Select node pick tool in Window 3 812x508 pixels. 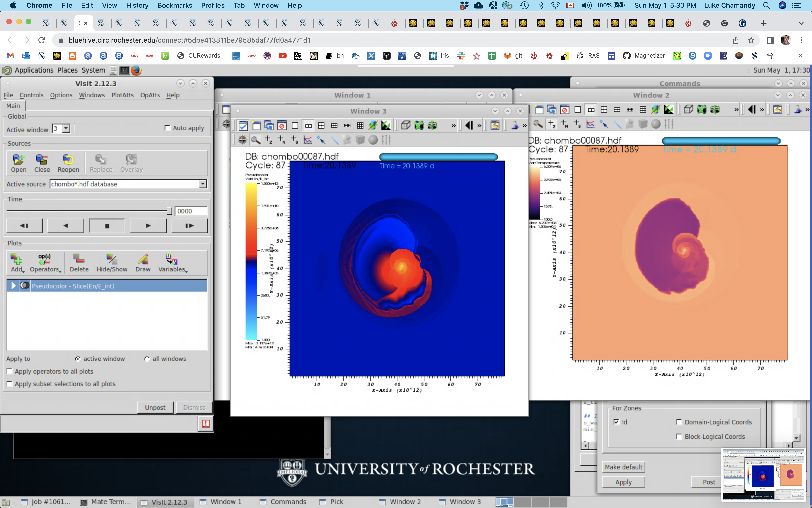point(282,140)
